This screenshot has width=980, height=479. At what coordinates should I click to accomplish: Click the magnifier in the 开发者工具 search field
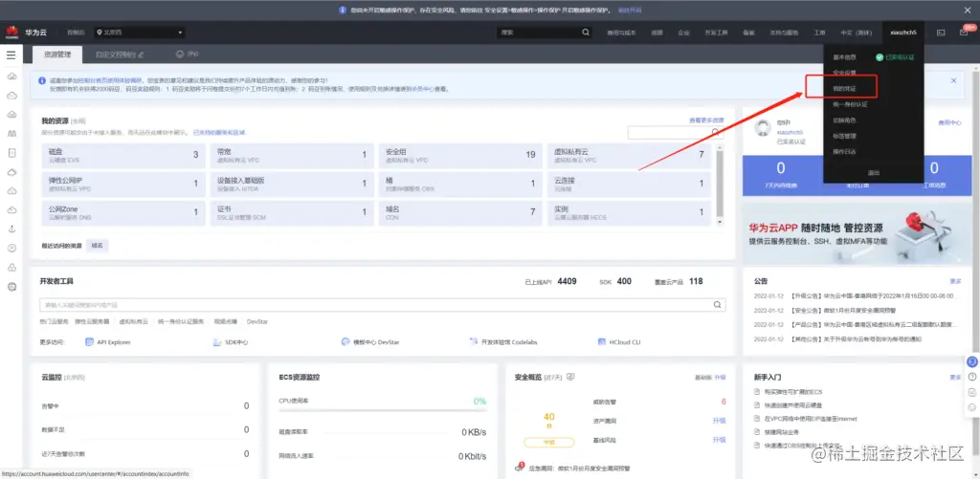point(718,305)
